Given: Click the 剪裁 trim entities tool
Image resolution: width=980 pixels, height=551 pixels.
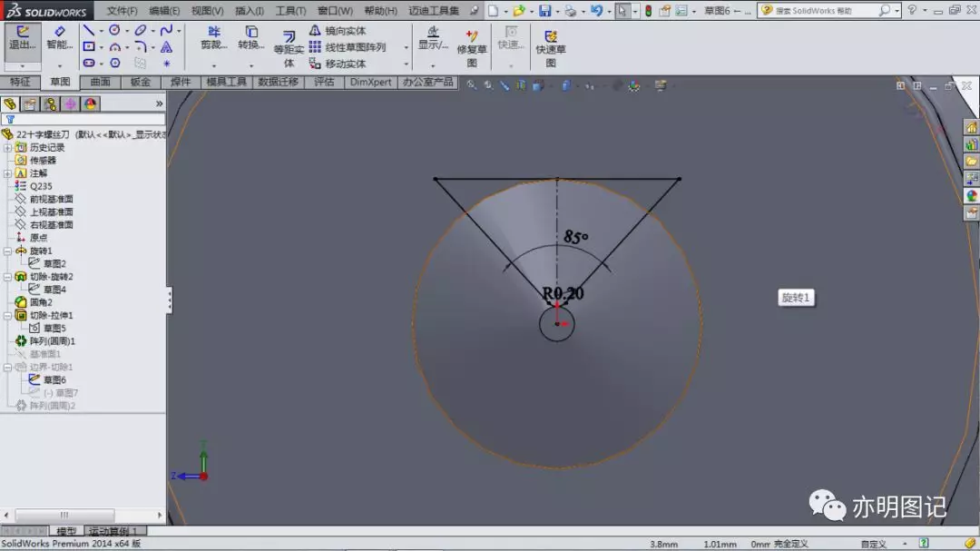Looking at the screenshot, I should [x=214, y=38].
